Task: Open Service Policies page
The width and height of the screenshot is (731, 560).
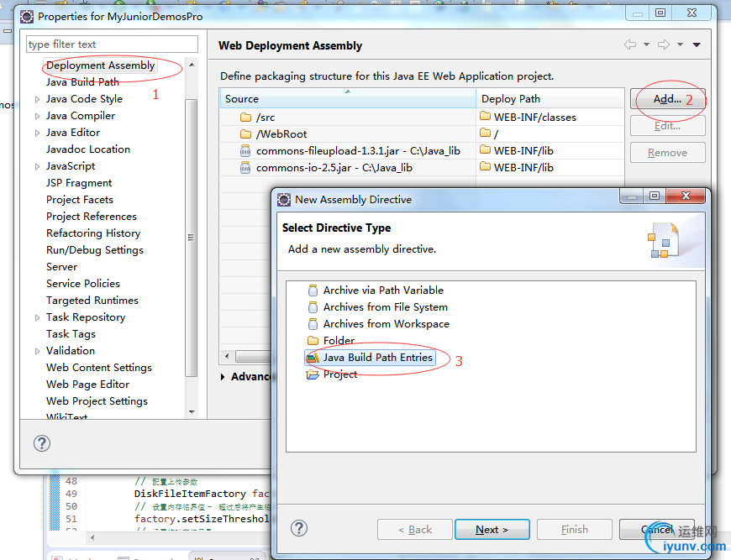Action: [83, 283]
